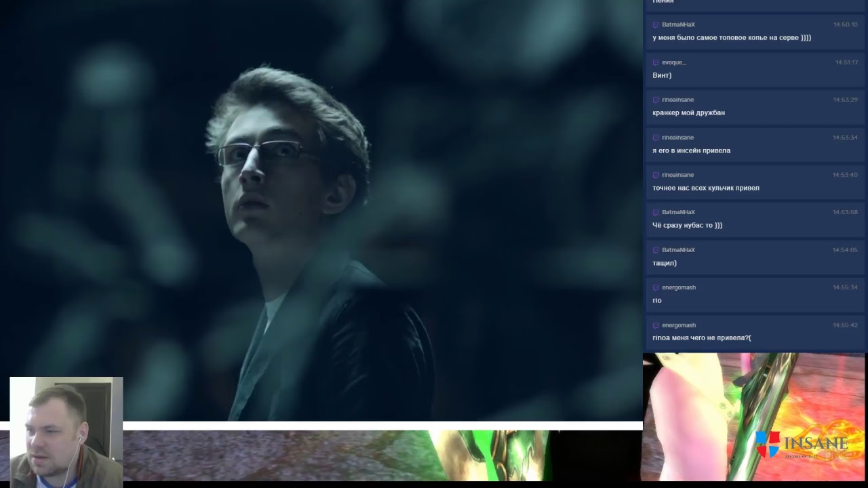Open energomash username above 'rio' message
Viewport: 868px width, 488px height.
(679, 287)
